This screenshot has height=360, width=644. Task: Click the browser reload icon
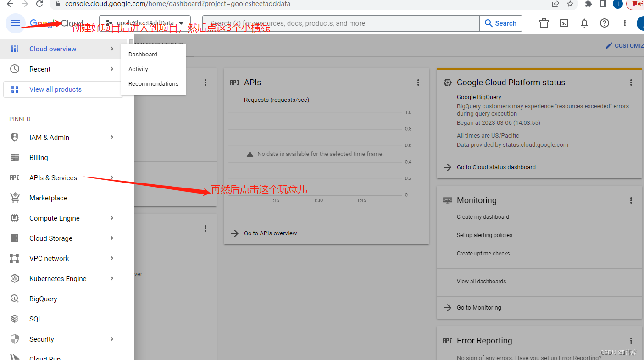point(39,4)
